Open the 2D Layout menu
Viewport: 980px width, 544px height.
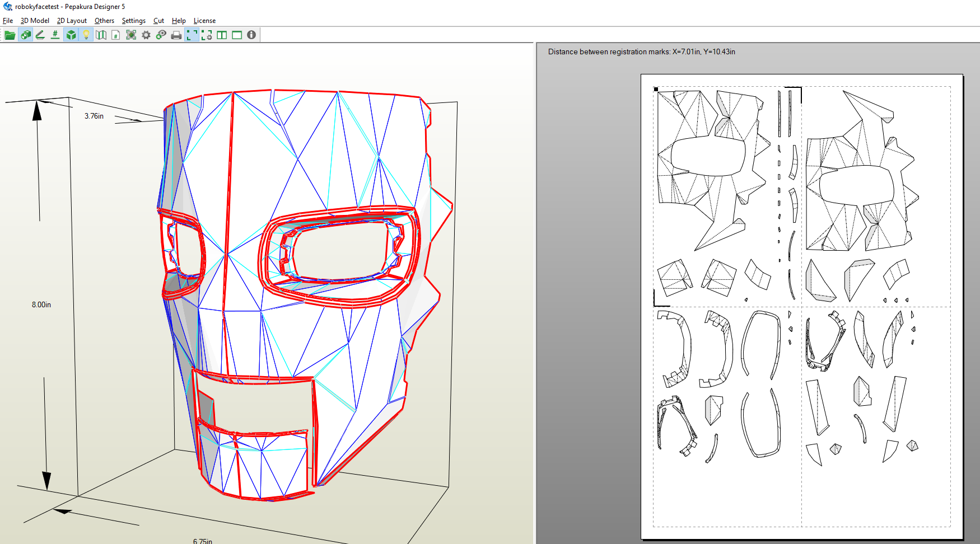pyautogui.click(x=71, y=21)
